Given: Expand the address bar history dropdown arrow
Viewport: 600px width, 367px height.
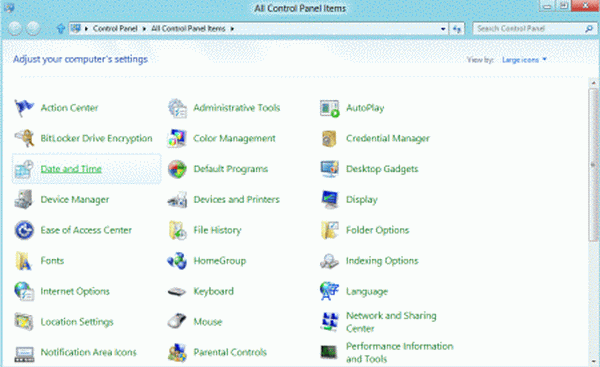Looking at the screenshot, I should (x=443, y=29).
